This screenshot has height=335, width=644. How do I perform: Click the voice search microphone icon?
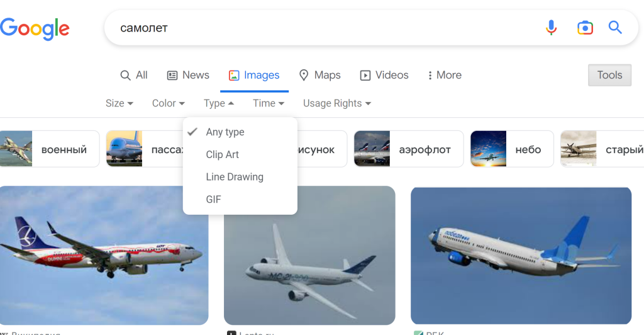(551, 28)
